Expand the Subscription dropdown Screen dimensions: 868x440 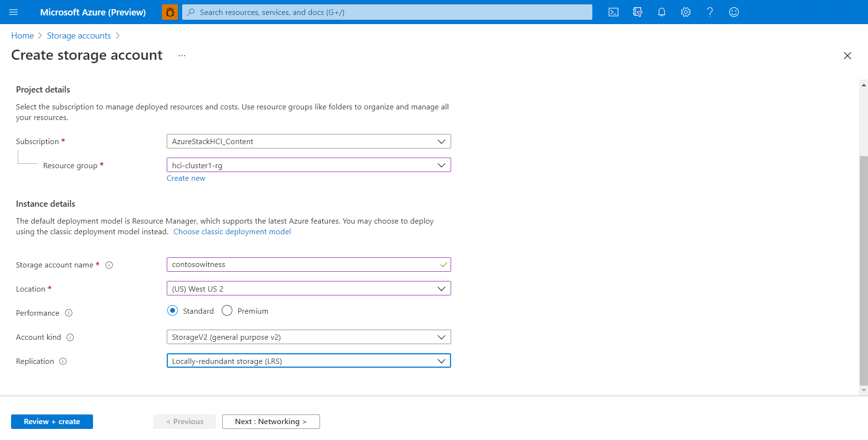pyautogui.click(x=308, y=141)
